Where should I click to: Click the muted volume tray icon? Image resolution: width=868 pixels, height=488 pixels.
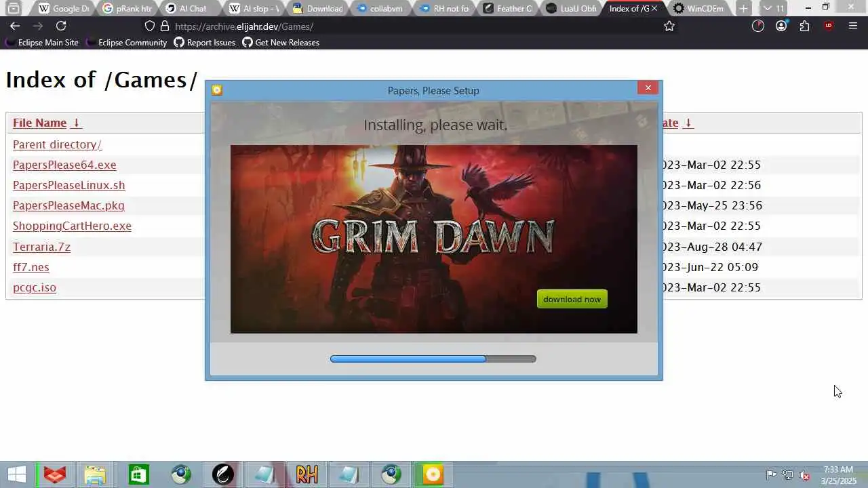coord(804,475)
